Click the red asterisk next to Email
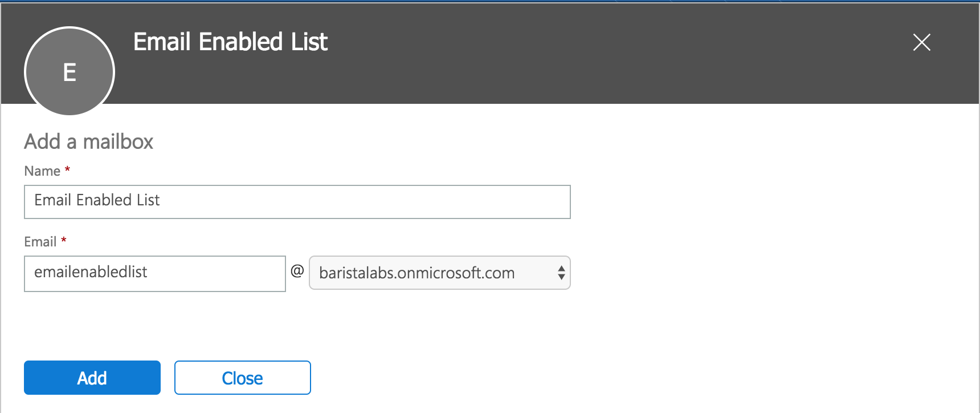This screenshot has width=980, height=413. click(x=64, y=240)
